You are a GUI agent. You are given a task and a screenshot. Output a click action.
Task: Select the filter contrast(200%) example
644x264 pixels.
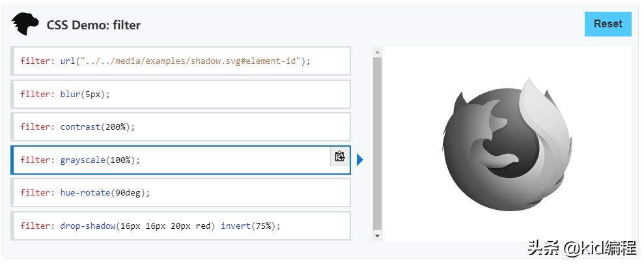click(181, 126)
